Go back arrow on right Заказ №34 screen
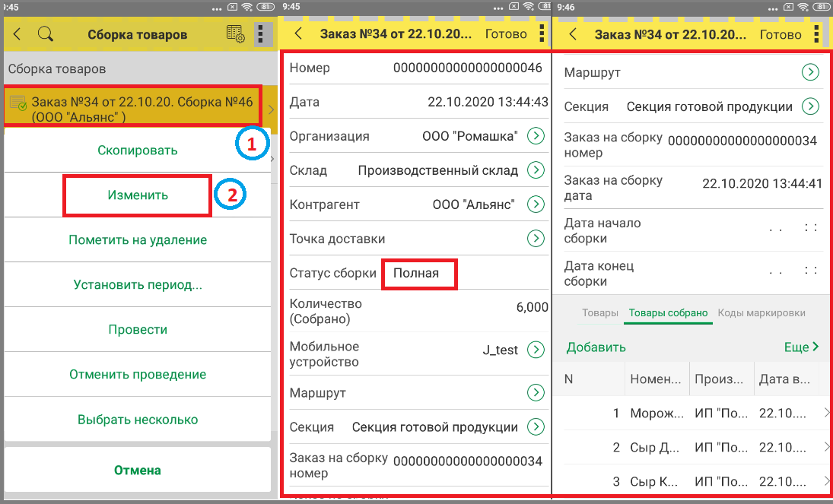833x504 pixels. [573, 34]
